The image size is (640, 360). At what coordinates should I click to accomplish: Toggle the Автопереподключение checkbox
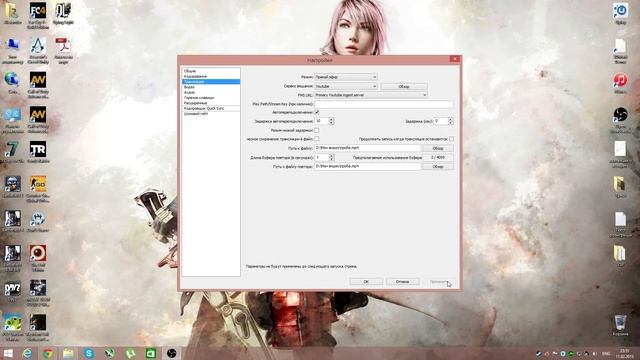coord(317,112)
